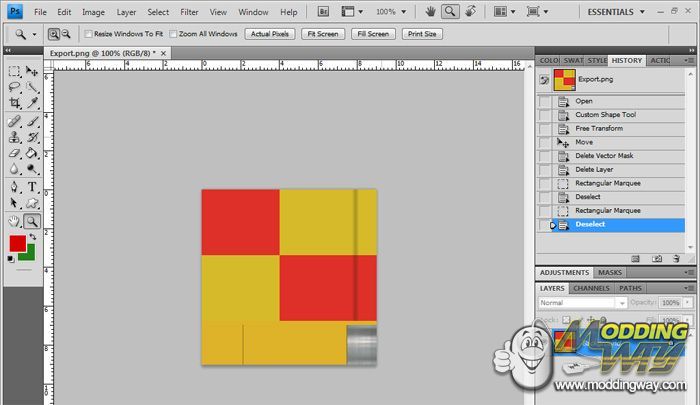Check the Zoom All Windows option
The width and height of the screenshot is (700, 405).
click(x=173, y=34)
